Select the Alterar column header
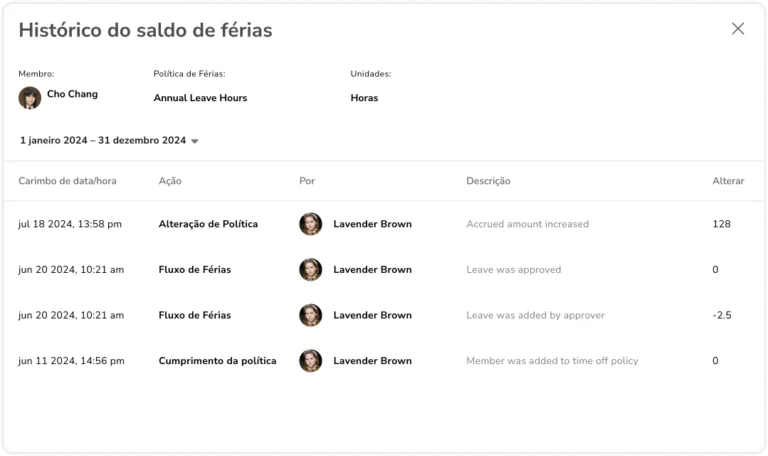Image resolution: width=768 pixels, height=456 pixels. tap(728, 181)
